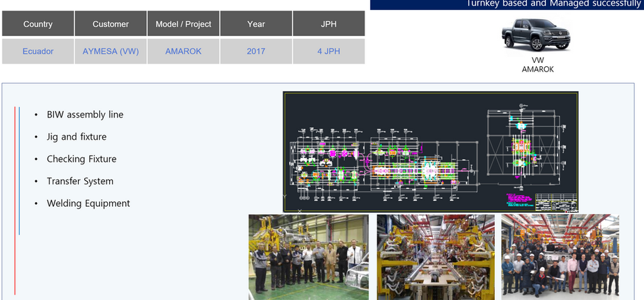The image size is (644, 300).
Task: Select the Welding Equipment bullet
Action: pos(88,203)
